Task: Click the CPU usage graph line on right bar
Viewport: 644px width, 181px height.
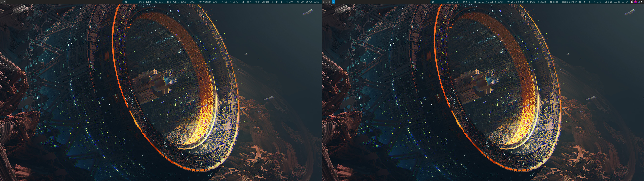Action: (x=440, y=3)
